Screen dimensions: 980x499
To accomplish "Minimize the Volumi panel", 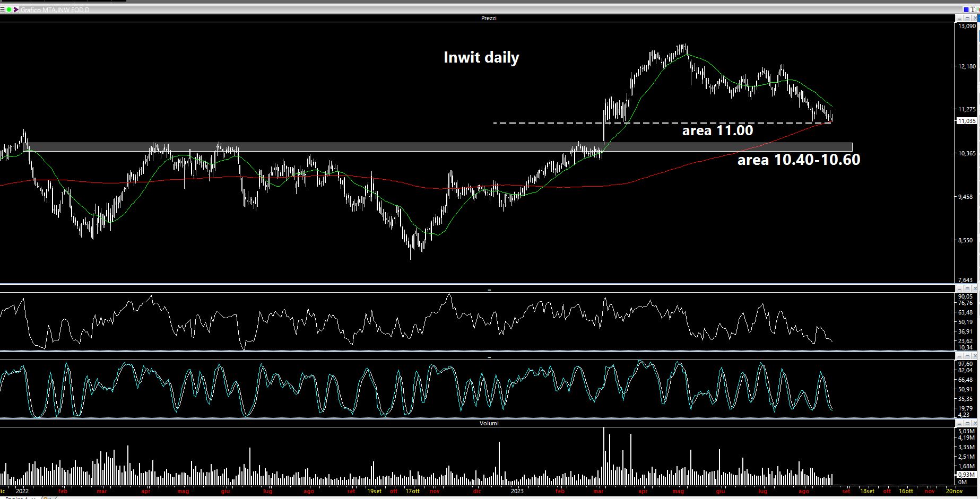I will point(959,423).
